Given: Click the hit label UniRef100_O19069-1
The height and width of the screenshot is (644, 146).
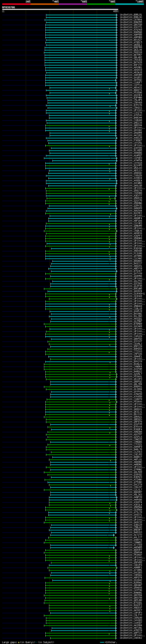Looking at the screenshot, I should [132, 294].
